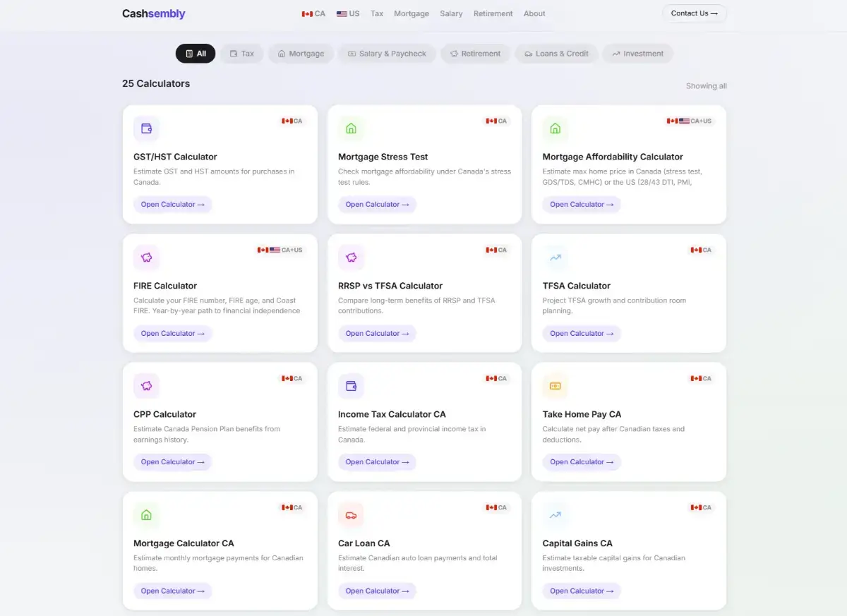Filter calculators by Tax category

pos(241,54)
